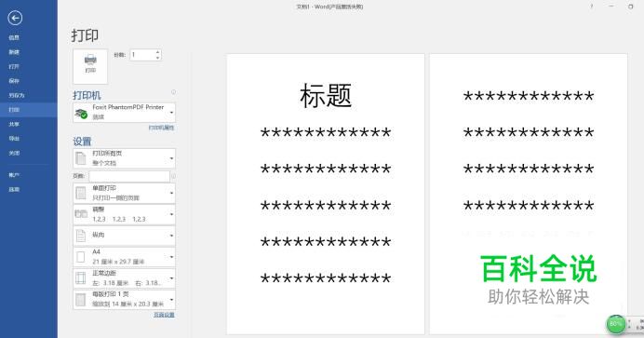Click the green 80% floating ball widget

pyautogui.click(x=616, y=324)
